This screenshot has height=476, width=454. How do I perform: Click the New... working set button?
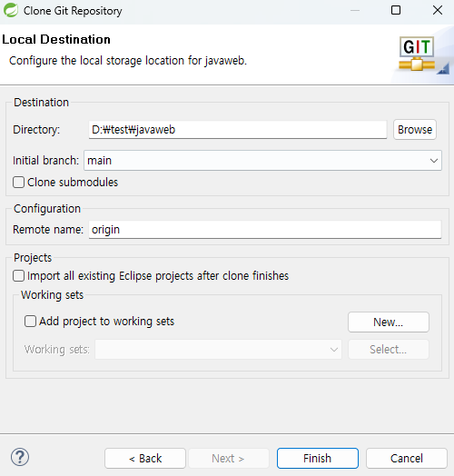[x=389, y=322]
